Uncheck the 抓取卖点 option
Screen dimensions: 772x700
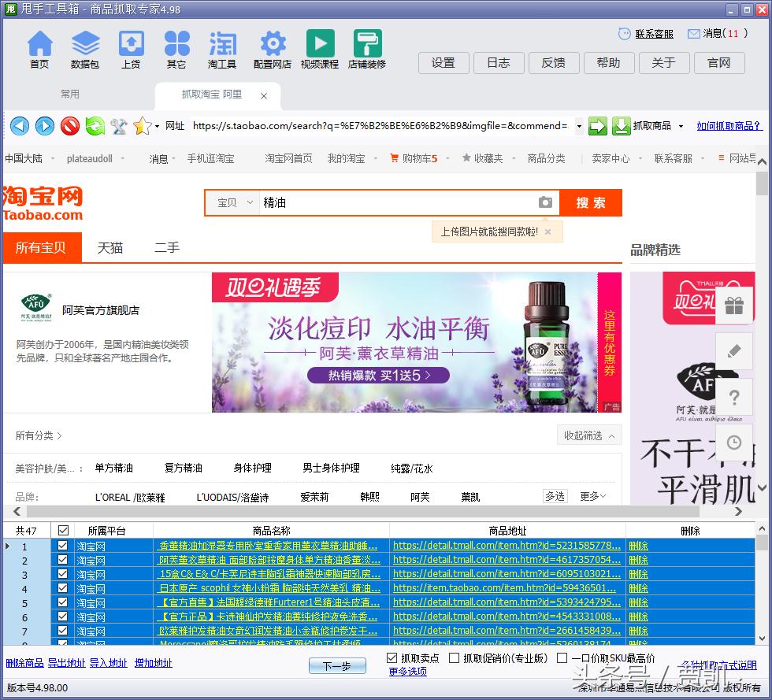coord(392,658)
